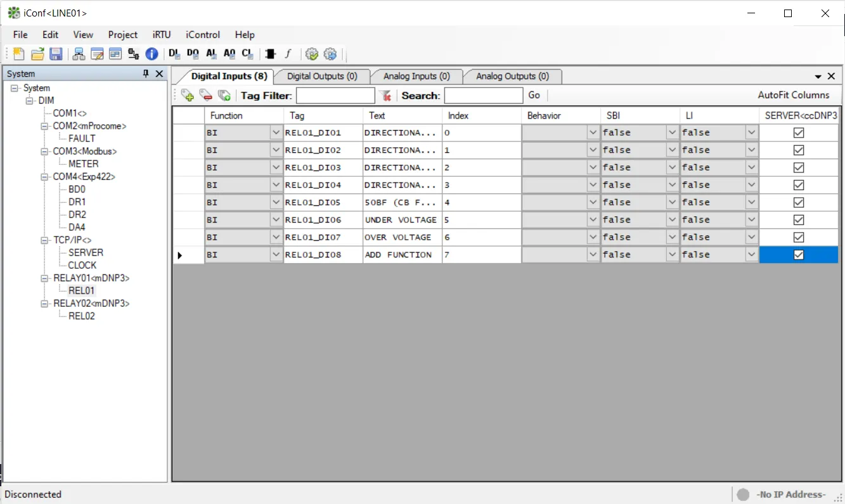Open Function dropdown for REL01_DI01
This screenshot has width=845, height=504.
click(276, 132)
